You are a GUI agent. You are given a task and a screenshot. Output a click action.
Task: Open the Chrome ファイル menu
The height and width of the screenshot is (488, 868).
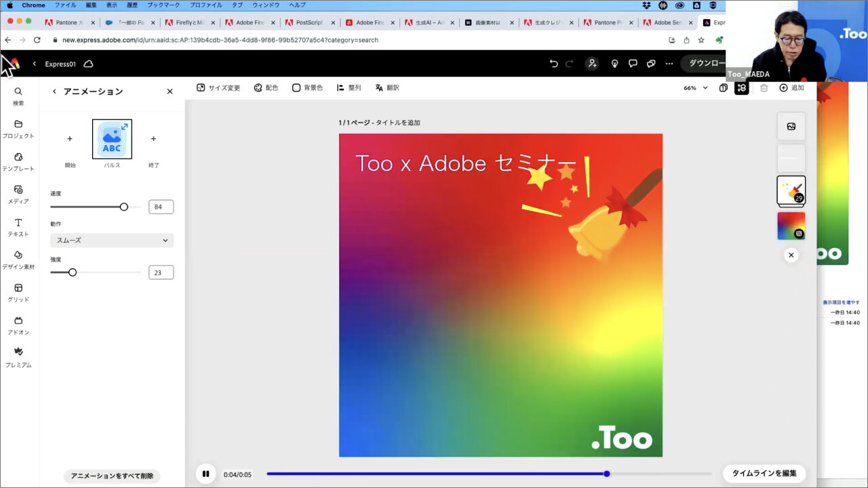(x=65, y=5)
